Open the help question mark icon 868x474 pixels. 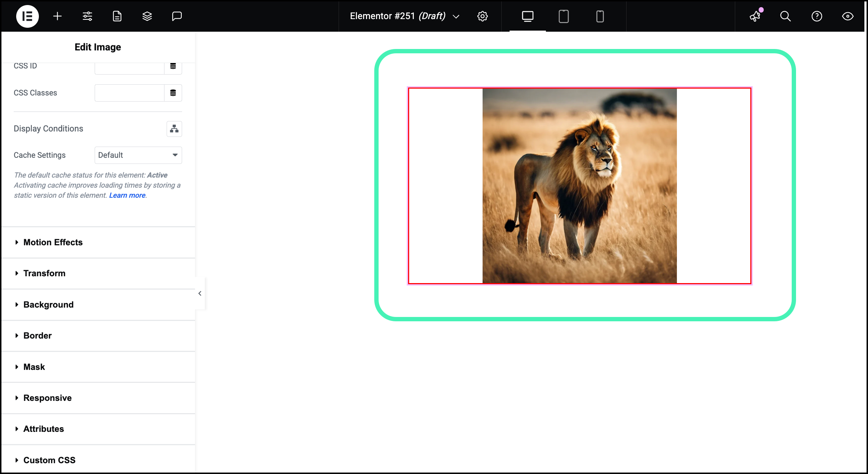pyautogui.click(x=817, y=16)
